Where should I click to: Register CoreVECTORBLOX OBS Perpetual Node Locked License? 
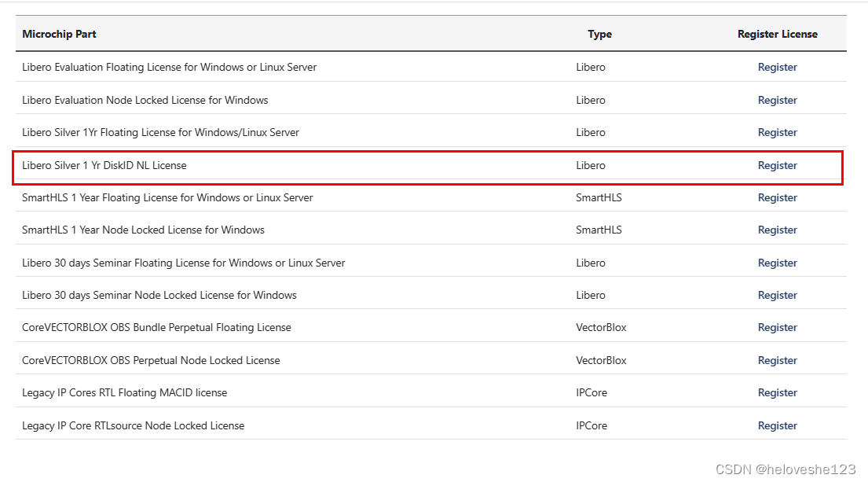[x=777, y=361]
